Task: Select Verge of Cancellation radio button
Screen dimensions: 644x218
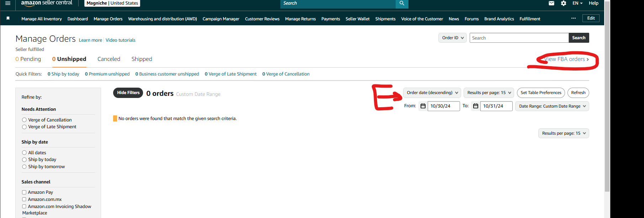Action: pyautogui.click(x=24, y=120)
